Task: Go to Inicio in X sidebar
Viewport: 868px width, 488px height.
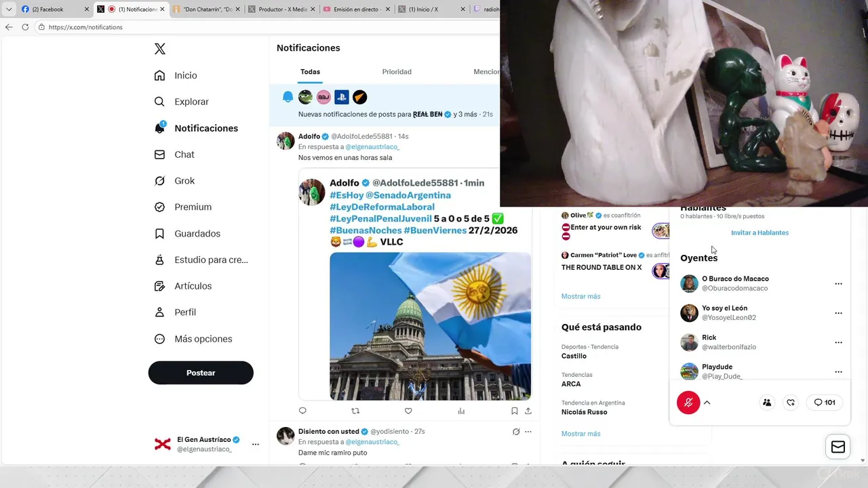Action: [176, 75]
